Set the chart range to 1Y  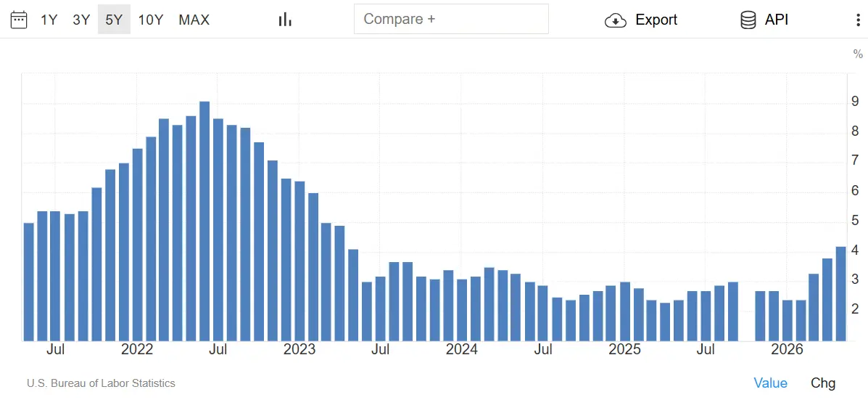pos(49,20)
